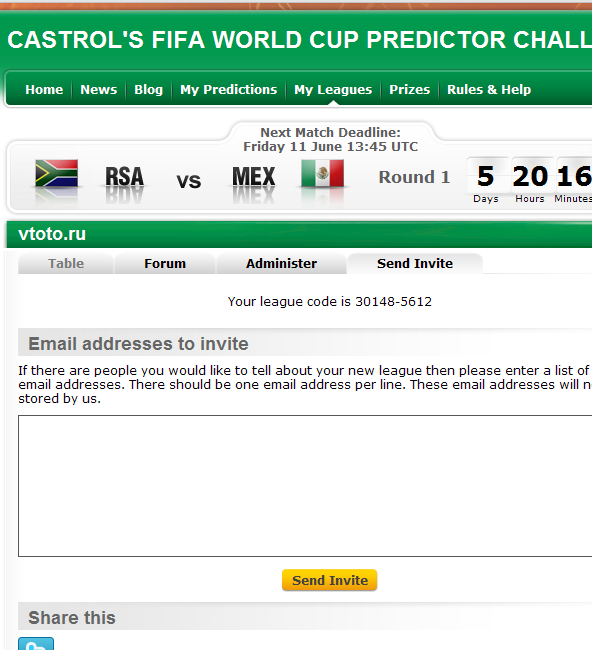Go to the Blog page
This screenshot has width=592, height=650.
click(x=148, y=90)
